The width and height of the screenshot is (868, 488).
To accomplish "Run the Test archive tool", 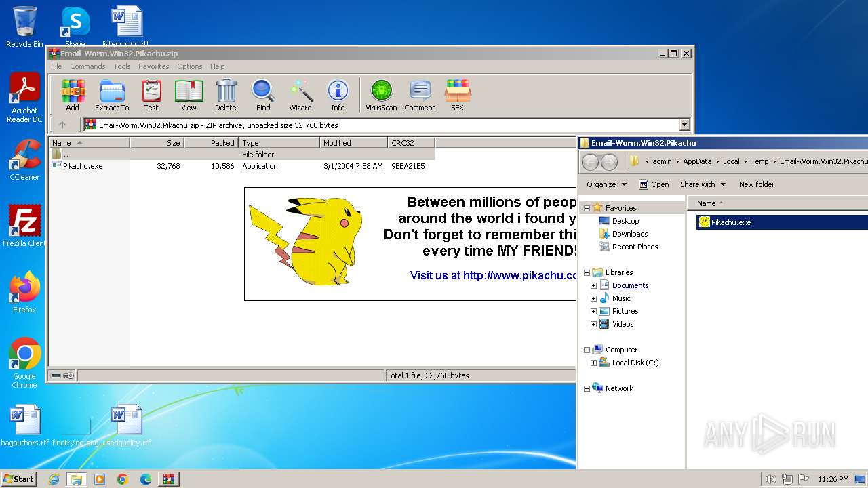I will pyautogui.click(x=151, y=95).
